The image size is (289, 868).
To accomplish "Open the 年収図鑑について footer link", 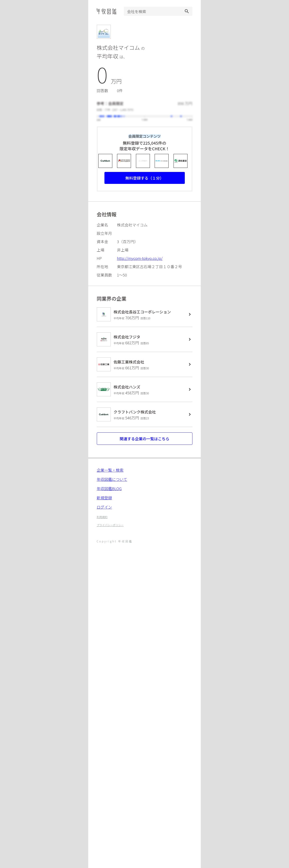I will (x=112, y=479).
